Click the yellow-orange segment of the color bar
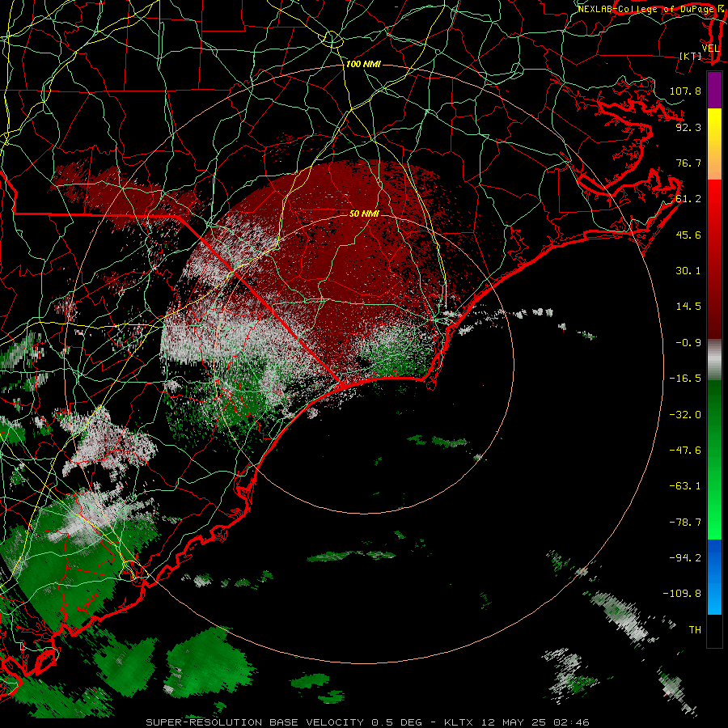This screenshot has height=728, width=728. 714,144
